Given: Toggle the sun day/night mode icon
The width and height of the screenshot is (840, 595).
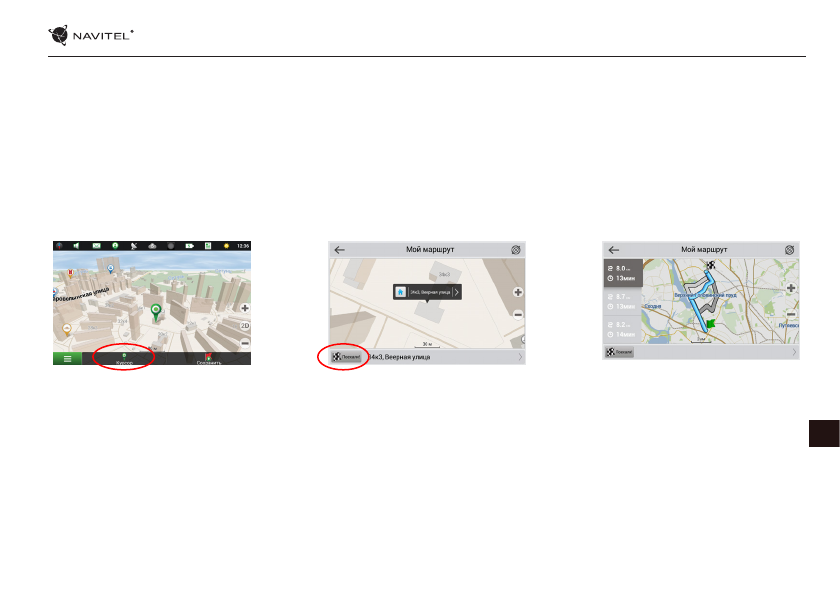Looking at the screenshot, I should tap(226, 246).
